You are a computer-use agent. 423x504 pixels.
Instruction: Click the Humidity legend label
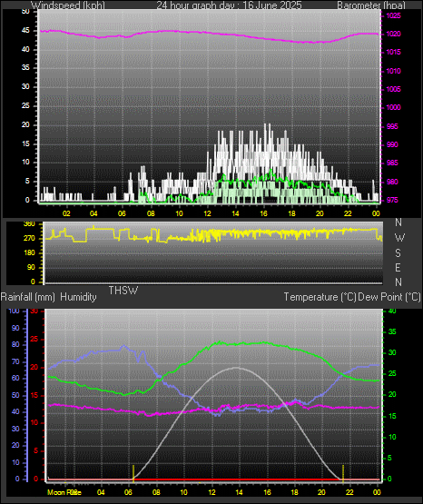tap(78, 297)
